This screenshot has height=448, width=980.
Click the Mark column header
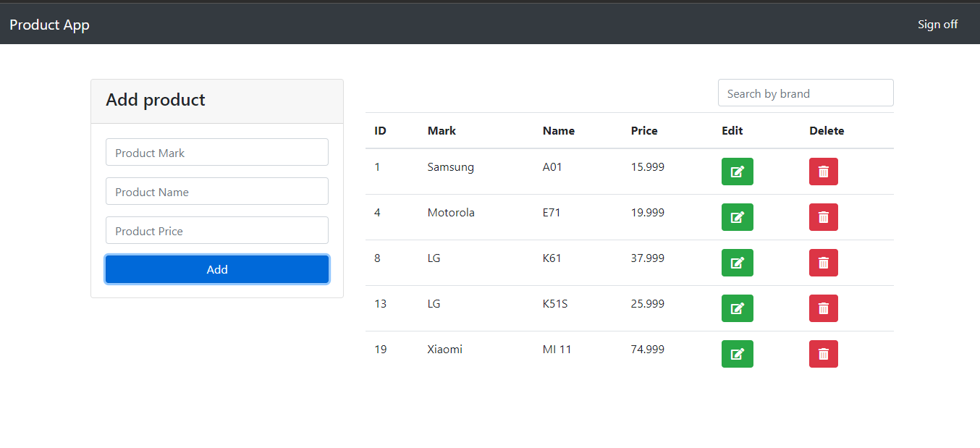442,130
